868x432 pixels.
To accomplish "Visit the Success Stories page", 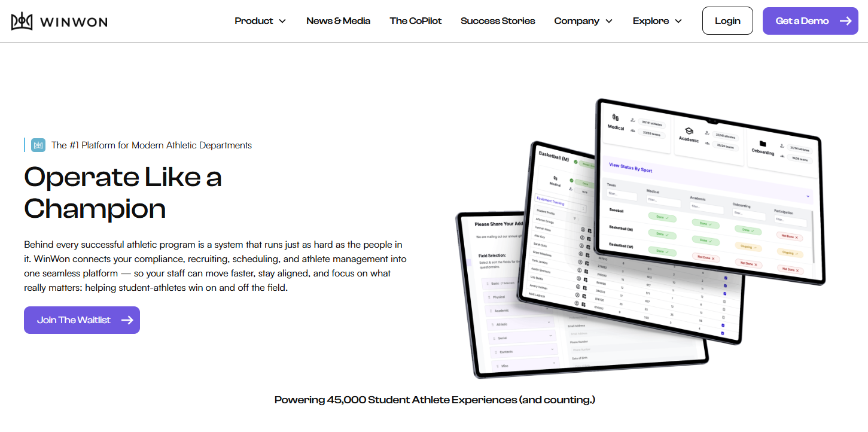I will tap(498, 21).
